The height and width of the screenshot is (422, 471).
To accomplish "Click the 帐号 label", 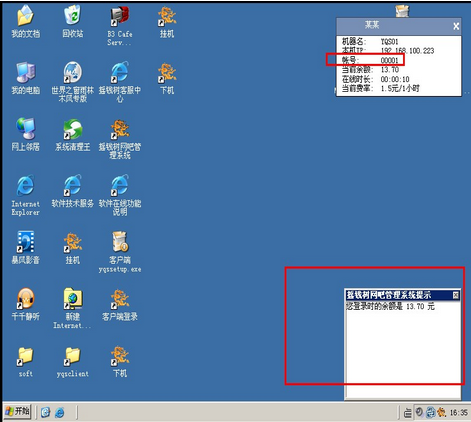I will click(x=350, y=60).
